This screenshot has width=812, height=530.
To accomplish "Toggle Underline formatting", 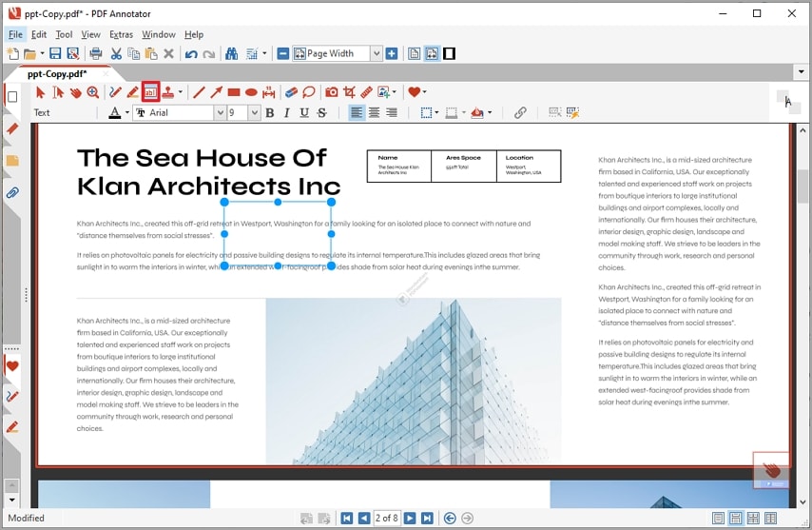I will coord(304,112).
